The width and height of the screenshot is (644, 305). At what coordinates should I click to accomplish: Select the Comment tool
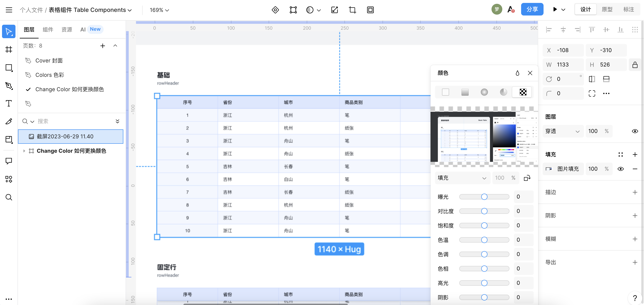coord(9,161)
